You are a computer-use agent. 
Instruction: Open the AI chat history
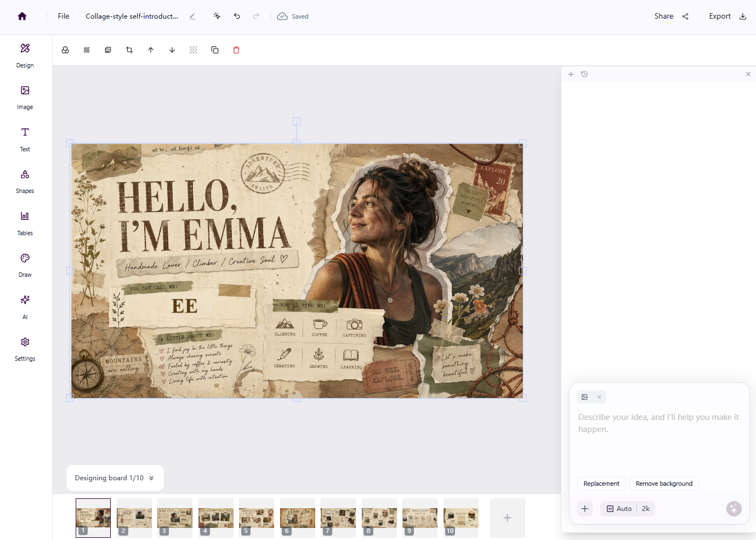[584, 74]
